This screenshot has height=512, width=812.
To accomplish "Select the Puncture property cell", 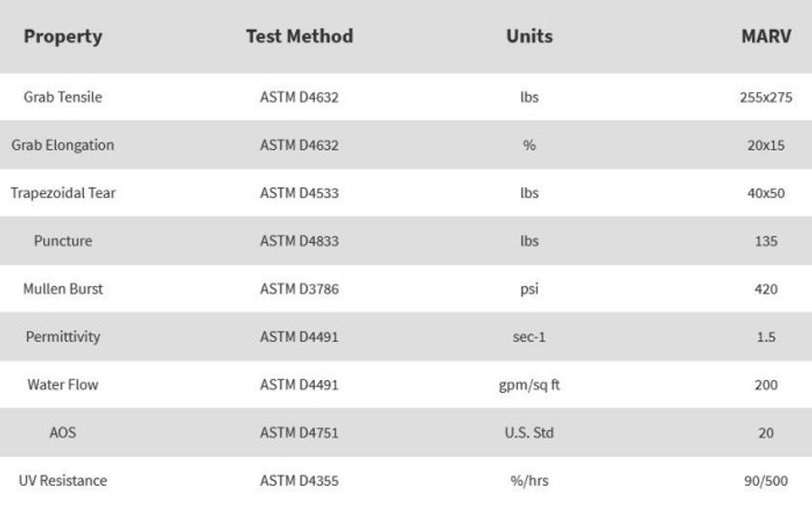I will tap(62, 241).
